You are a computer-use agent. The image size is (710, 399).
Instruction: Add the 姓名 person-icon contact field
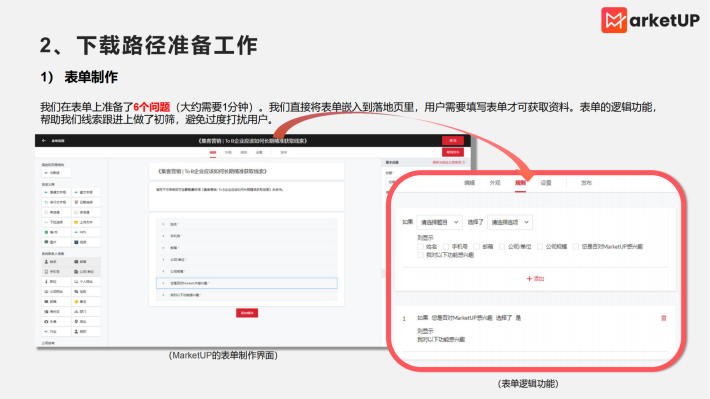tap(56, 262)
